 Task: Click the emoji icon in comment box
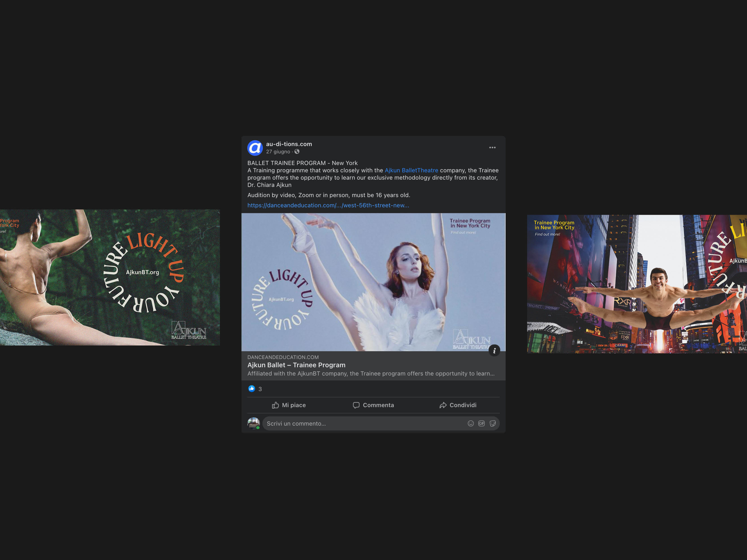471,423
